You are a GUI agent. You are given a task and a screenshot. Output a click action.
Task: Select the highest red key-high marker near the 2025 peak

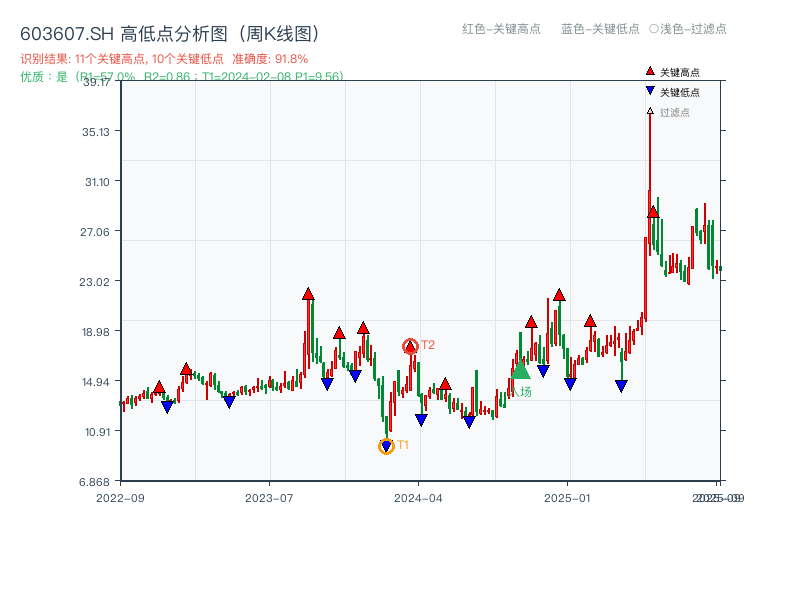click(652, 212)
